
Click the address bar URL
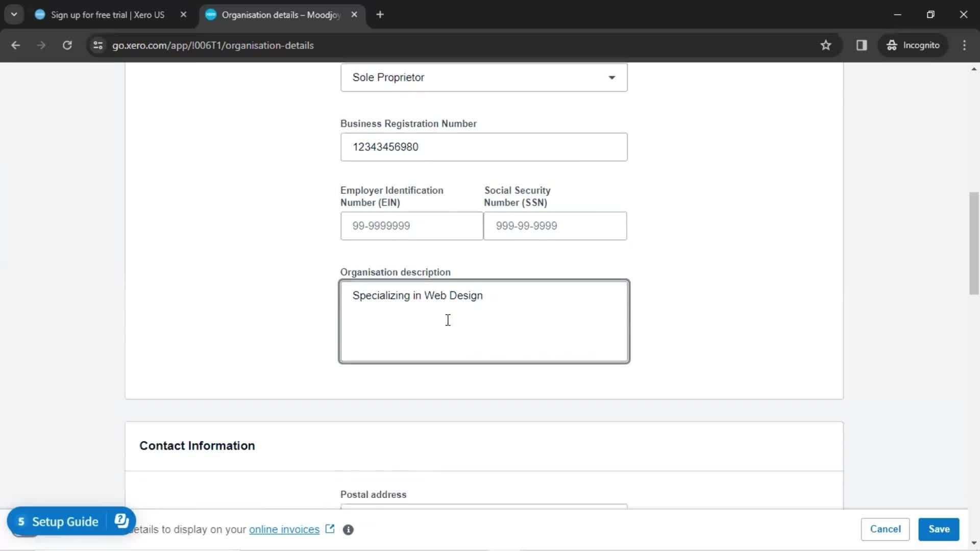(213, 45)
